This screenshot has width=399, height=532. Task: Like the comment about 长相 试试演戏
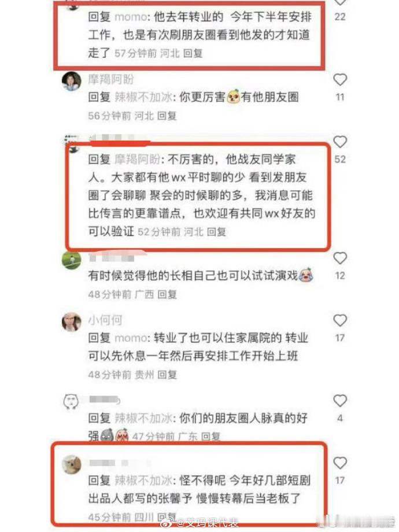[x=340, y=258]
